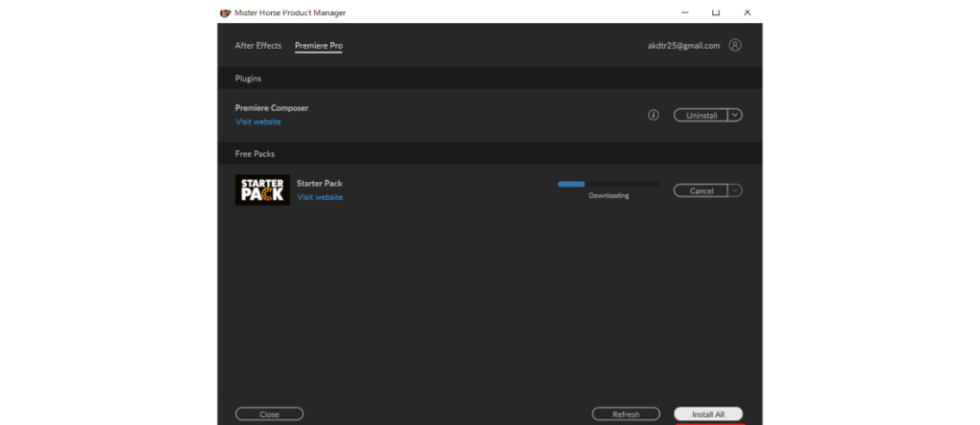
Task: Uninstall the Premiere Composer plugin
Action: coord(701,115)
